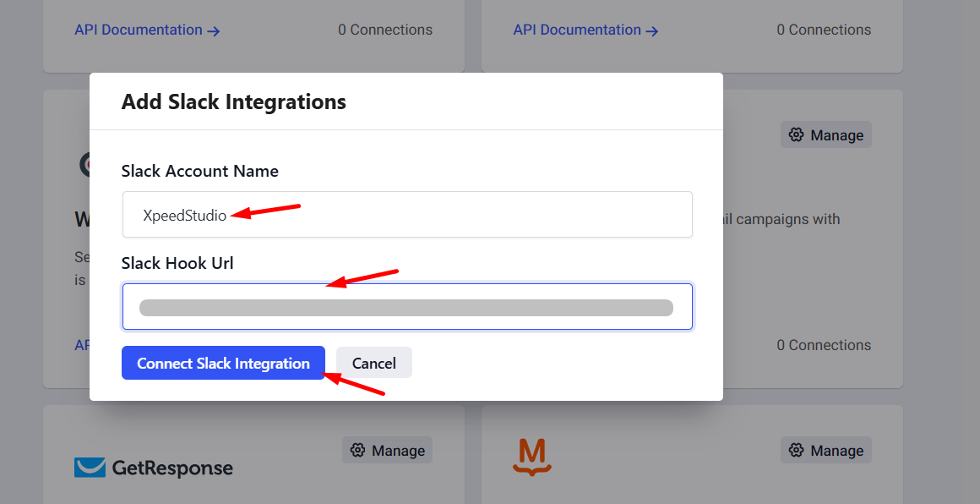Image resolution: width=980 pixels, height=504 pixels.
Task: Click the arrow icon beside left API Documentation
Action: 213,30
